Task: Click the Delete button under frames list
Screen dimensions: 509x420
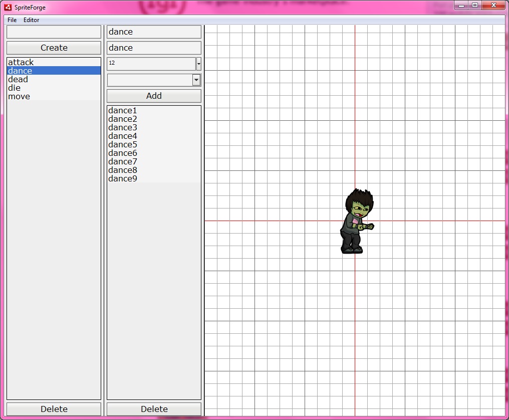Action: click(x=154, y=409)
